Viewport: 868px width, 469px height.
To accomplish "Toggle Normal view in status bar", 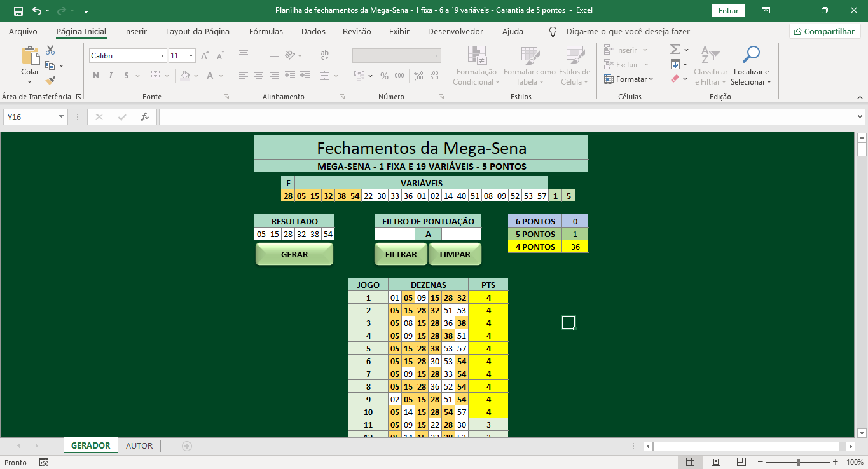I will coord(690,462).
